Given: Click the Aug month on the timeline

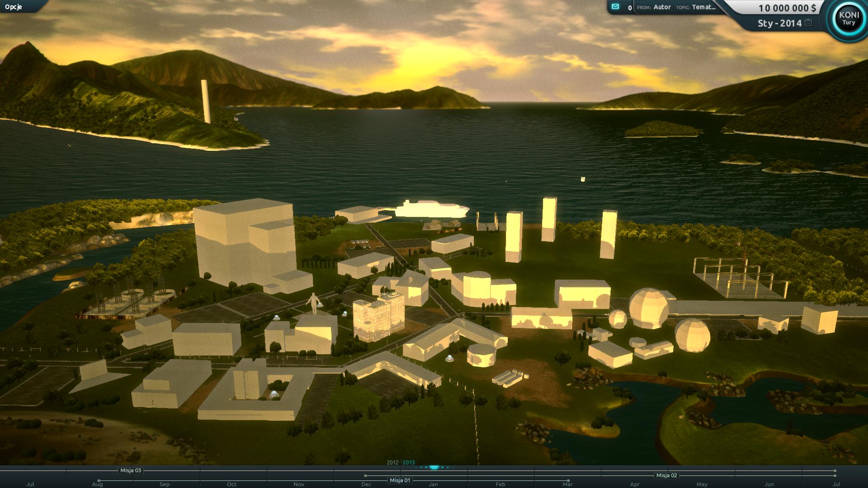Looking at the screenshot, I should pyautogui.click(x=97, y=484).
